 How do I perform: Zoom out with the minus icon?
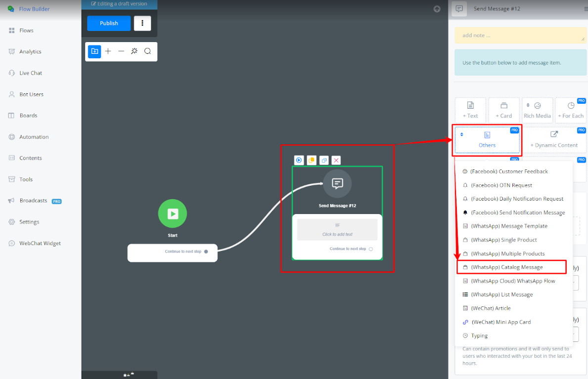(121, 51)
